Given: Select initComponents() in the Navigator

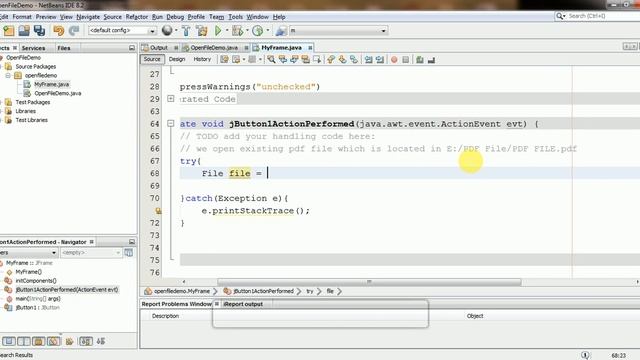Looking at the screenshot, I should click(x=36, y=281).
